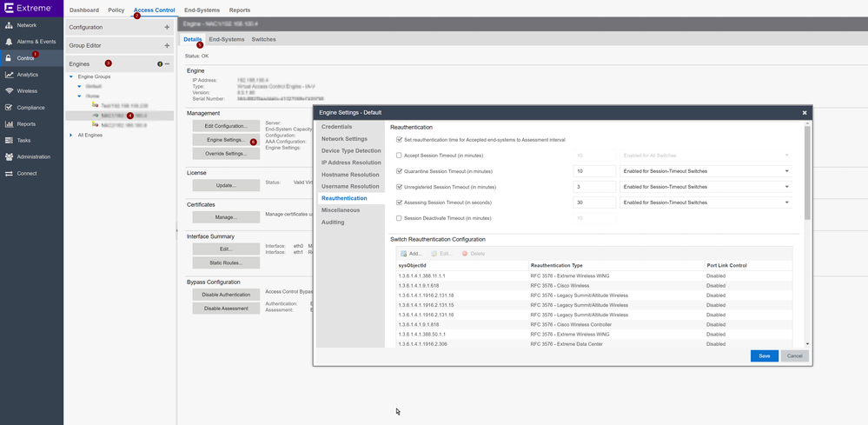
Task: Click the Edit Configuration button
Action: click(x=226, y=126)
